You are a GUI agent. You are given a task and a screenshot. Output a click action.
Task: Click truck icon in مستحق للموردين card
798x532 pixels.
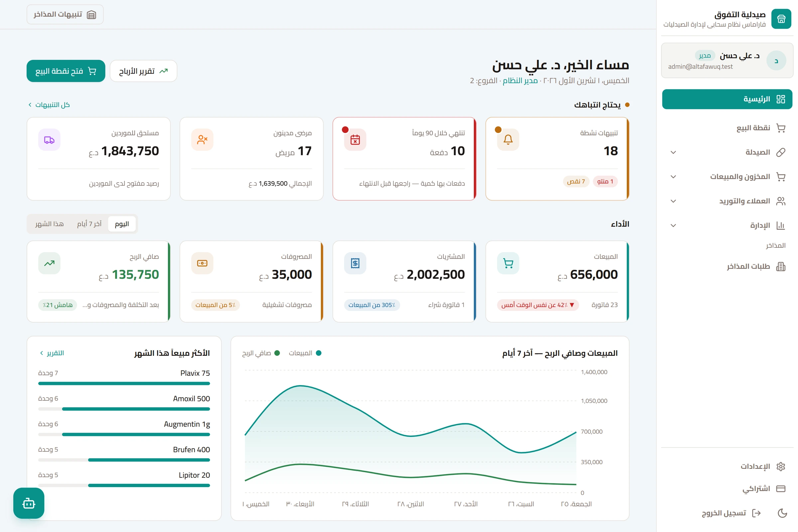point(49,139)
